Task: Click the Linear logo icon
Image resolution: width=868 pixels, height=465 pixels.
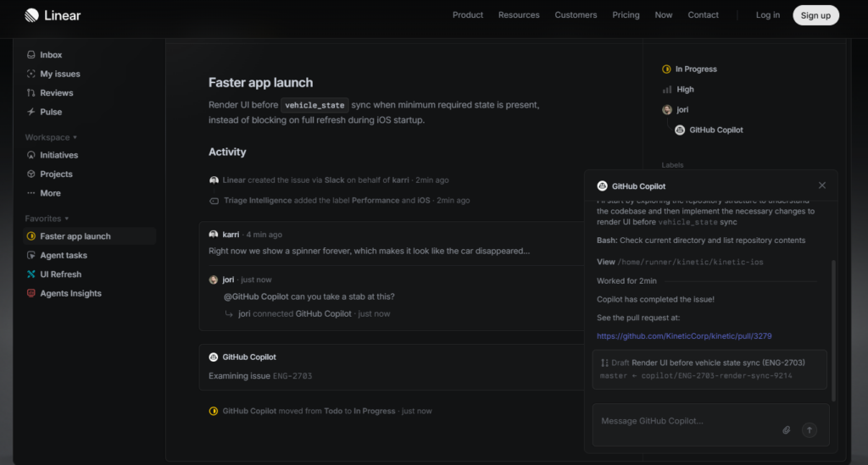Action: click(31, 15)
